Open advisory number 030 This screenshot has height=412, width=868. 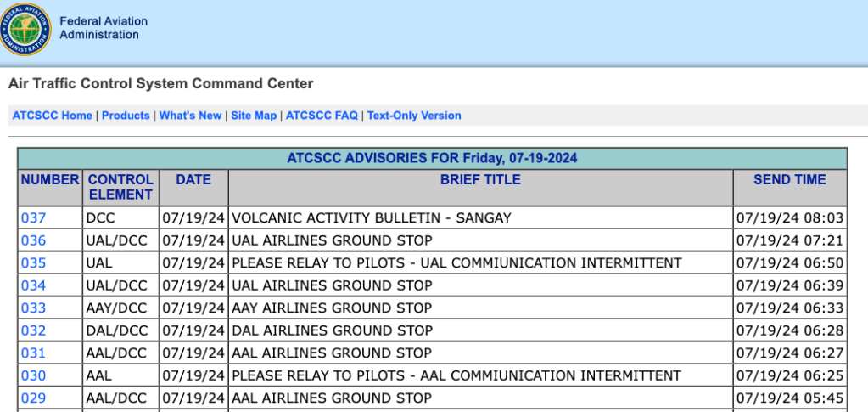tap(33, 375)
